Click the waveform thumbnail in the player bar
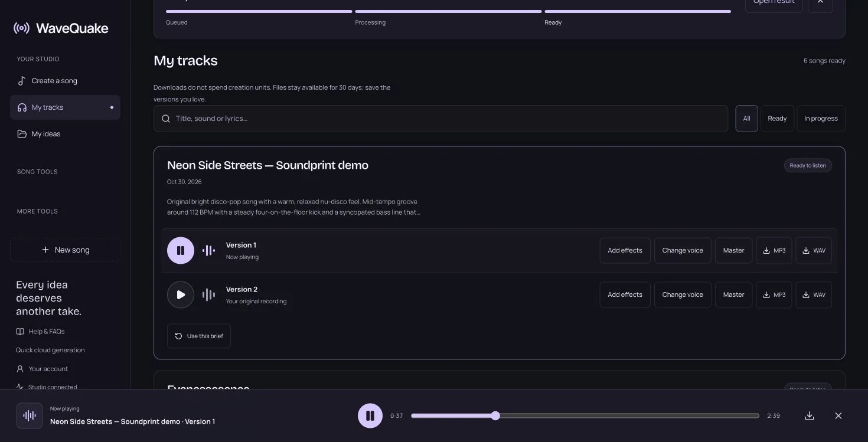The height and width of the screenshot is (442, 868). click(x=30, y=415)
